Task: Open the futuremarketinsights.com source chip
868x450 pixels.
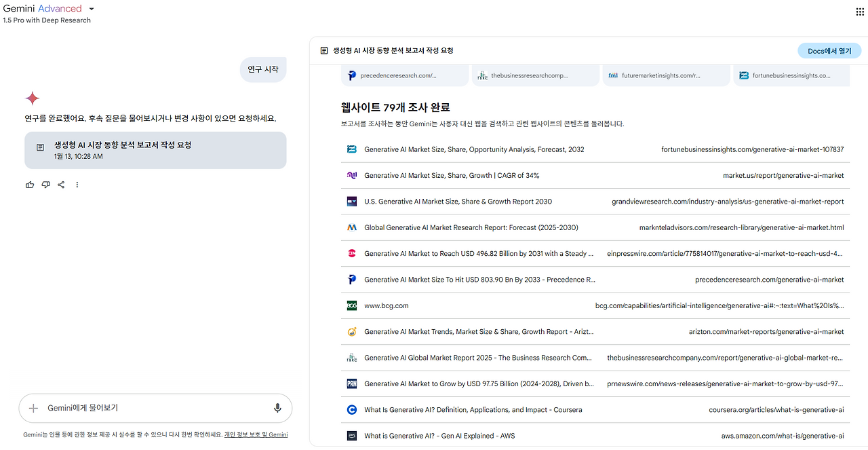Action: tap(666, 75)
